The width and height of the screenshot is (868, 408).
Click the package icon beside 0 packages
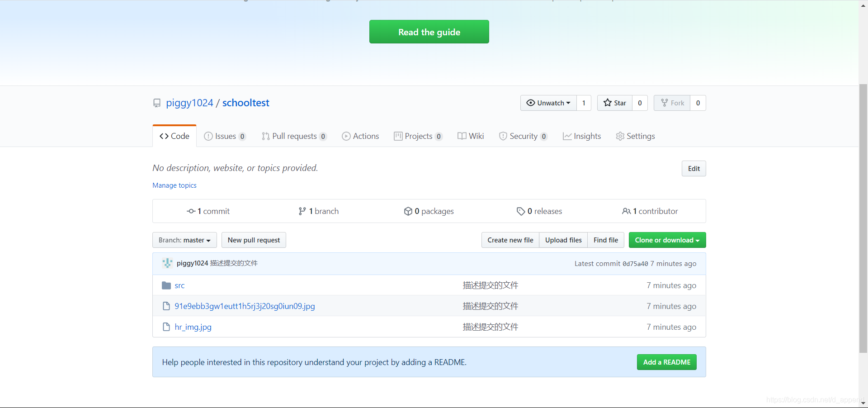tap(408, 211)
